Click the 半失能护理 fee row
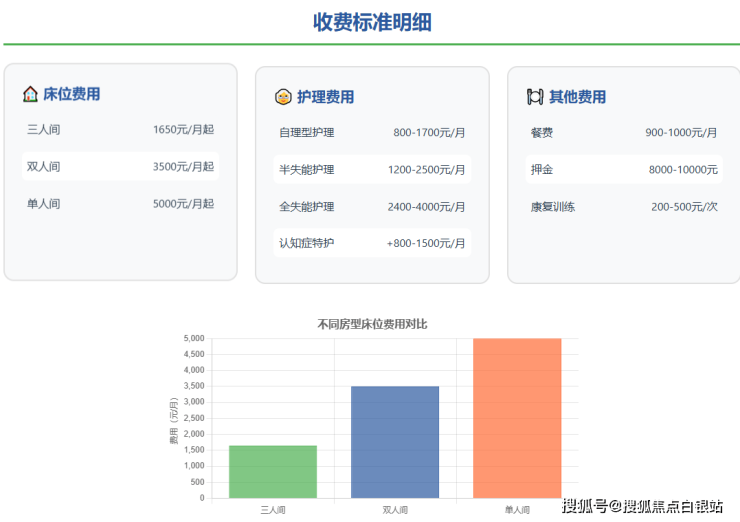Screen dimensions: 740x522 (372, 170)
